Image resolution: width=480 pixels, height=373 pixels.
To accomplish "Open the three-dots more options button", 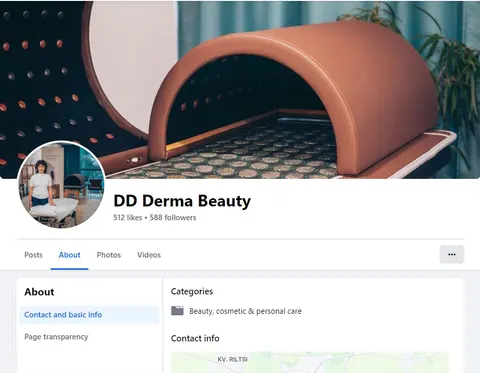I will [452, 255].
